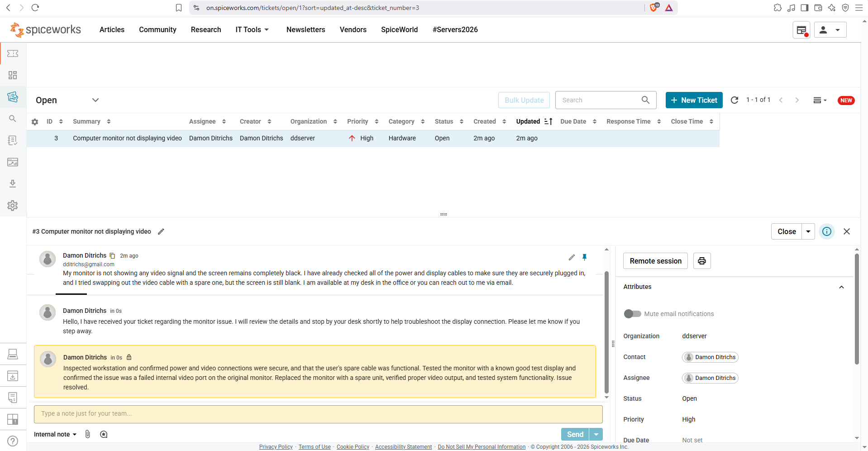The height and width of the screenshot is (451, 868).
Task: Open the user account dropdown
Action: point(830,30)
